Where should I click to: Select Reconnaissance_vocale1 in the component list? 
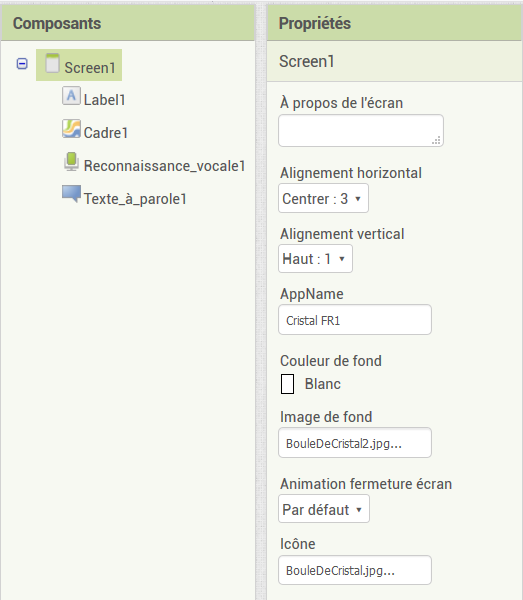point(164,166)
